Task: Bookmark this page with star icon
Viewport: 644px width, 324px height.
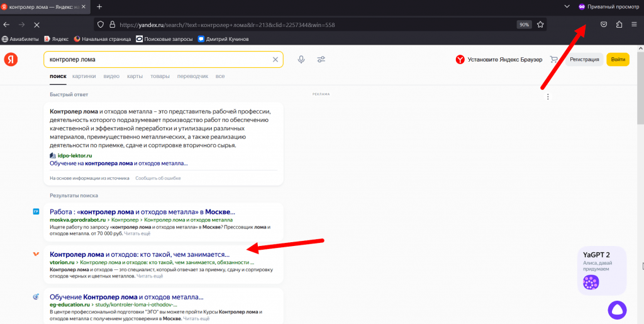Action: click(x=540, y=25)
